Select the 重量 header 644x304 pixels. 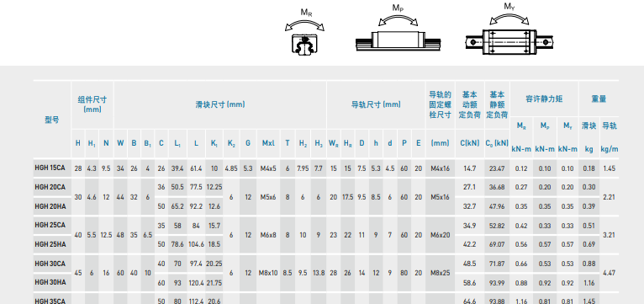coord(599,99)
